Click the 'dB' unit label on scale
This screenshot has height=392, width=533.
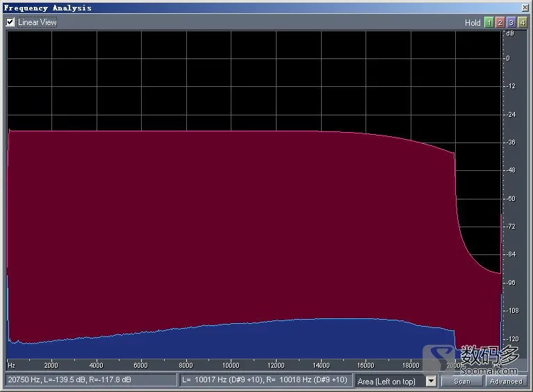pos(510,33)
